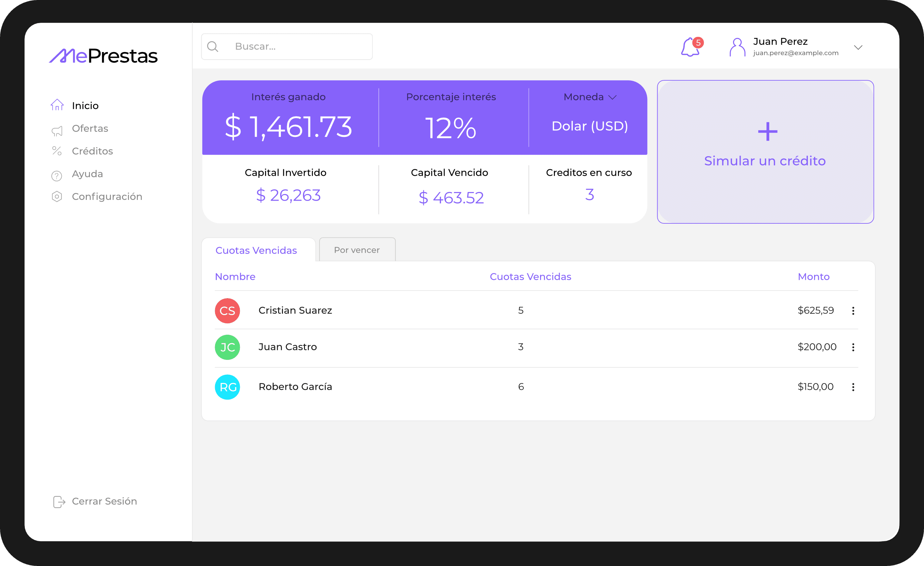924x566 pixels.
Task: Click the Ofertas megaphone icon
Action: pyautogui.click(x=57, y=131)
